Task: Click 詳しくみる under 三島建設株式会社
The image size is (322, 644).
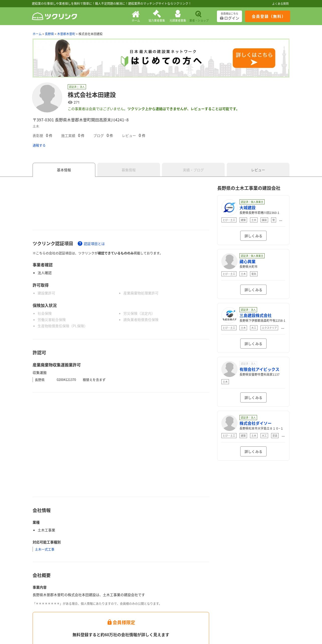Action: [253, 344]
